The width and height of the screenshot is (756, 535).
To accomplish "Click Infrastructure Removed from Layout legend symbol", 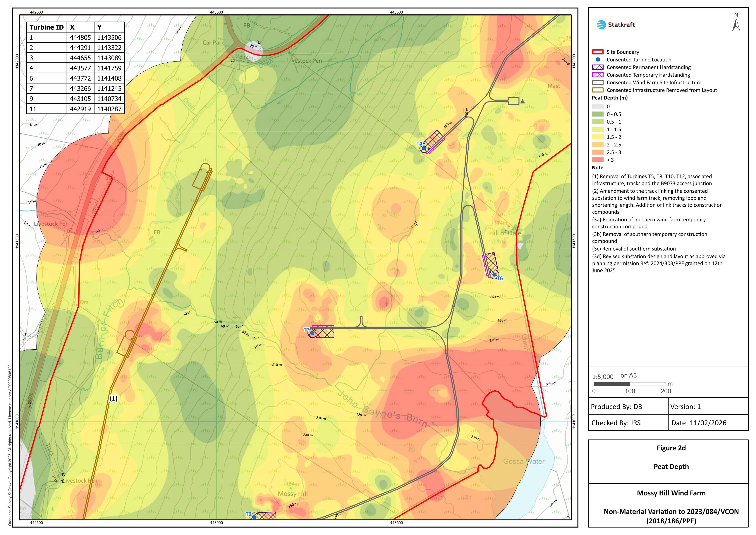I will (598, 90).
